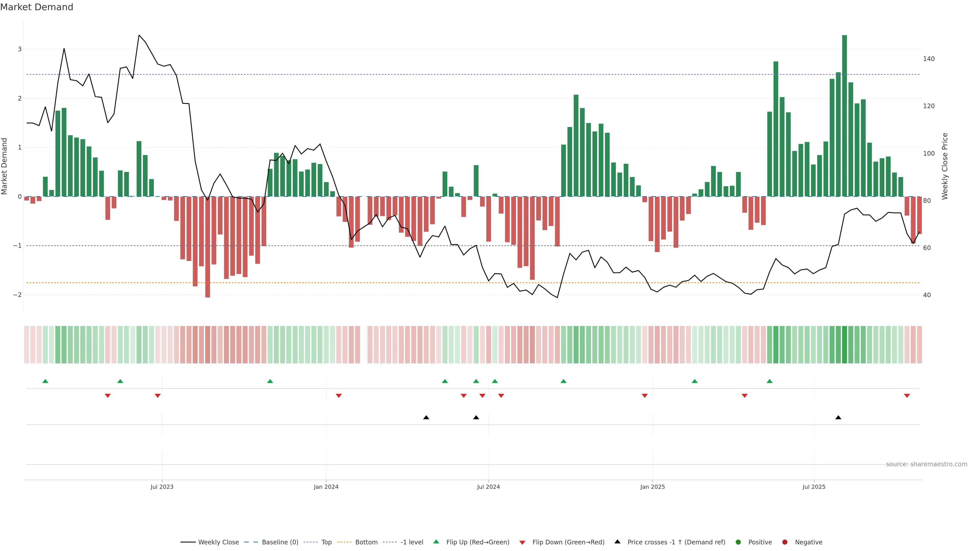
Task: Click Flip Down red triangle legend icon
Action: click(x=522, y=543)
